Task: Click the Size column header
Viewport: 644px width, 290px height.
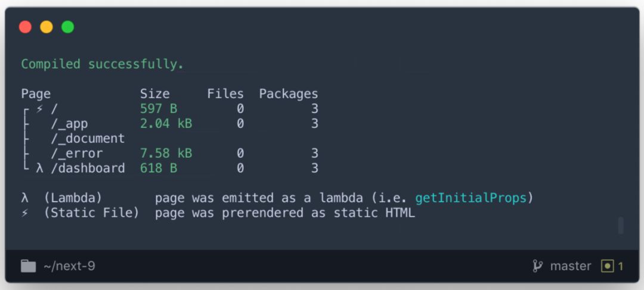Action: tap(155, 93)
